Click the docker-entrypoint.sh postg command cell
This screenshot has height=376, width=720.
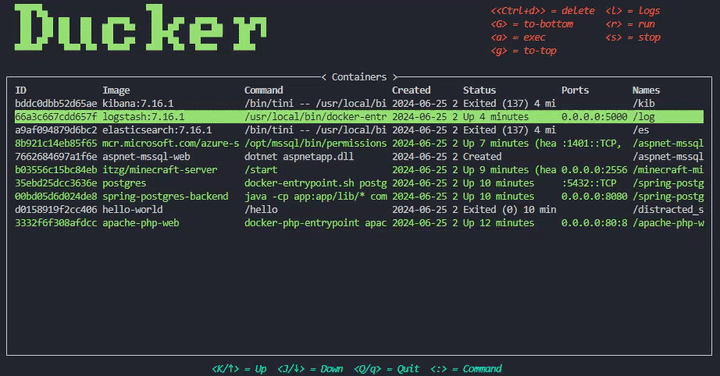point(315,183)
